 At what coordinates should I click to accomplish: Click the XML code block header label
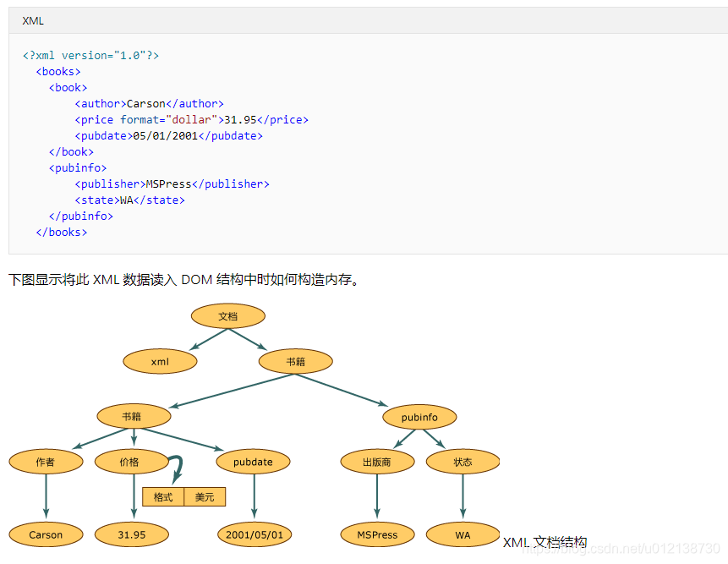33,21
